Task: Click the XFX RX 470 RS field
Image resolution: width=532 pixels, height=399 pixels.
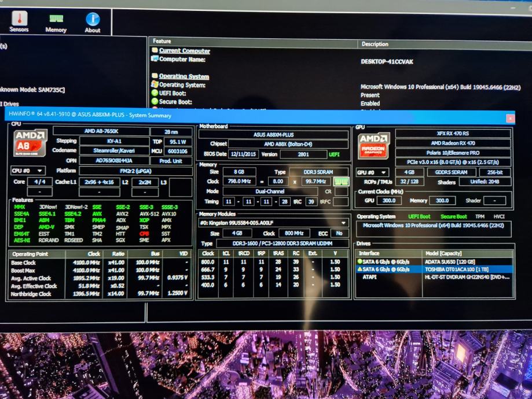Action: [453, 133]
